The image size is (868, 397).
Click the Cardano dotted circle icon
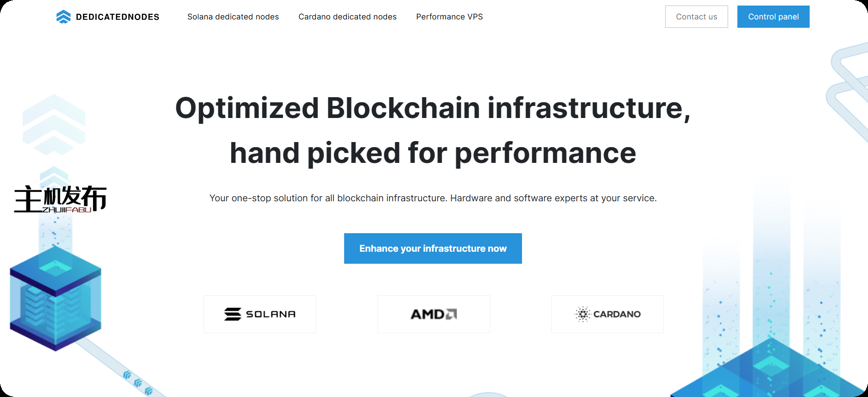583,314
